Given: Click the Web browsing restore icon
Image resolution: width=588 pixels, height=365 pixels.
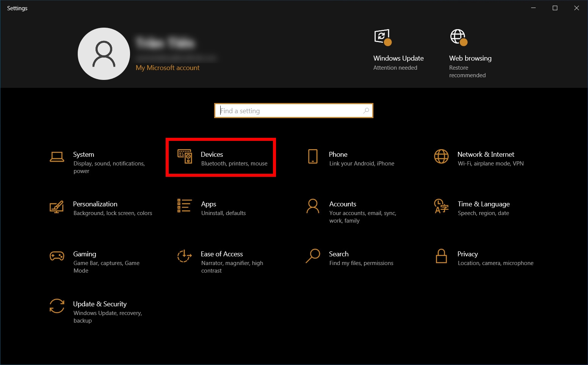Looking at the screenshot, I should [458, 37].
